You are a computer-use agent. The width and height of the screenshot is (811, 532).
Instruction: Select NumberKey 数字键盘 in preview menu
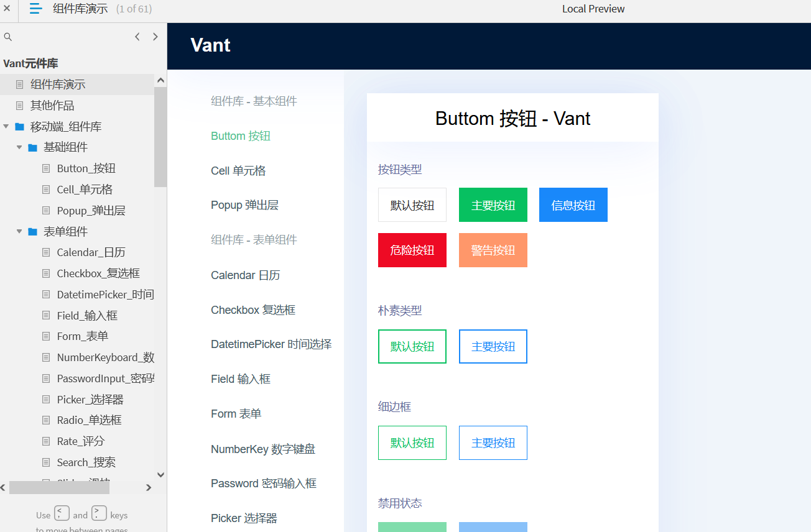pyautogui.click(x=263, y=449)
